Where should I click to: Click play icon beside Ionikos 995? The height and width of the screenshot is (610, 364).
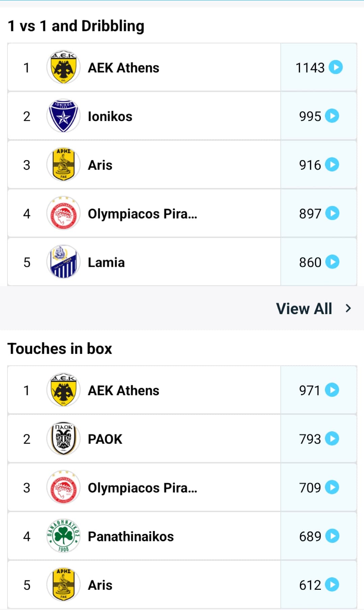(x=332, y=116)
